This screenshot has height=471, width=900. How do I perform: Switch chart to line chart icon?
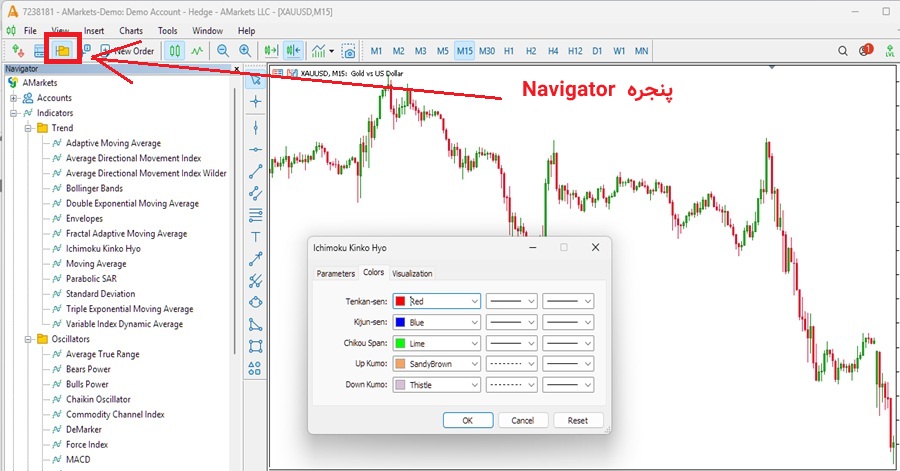(x=197, y=51)
